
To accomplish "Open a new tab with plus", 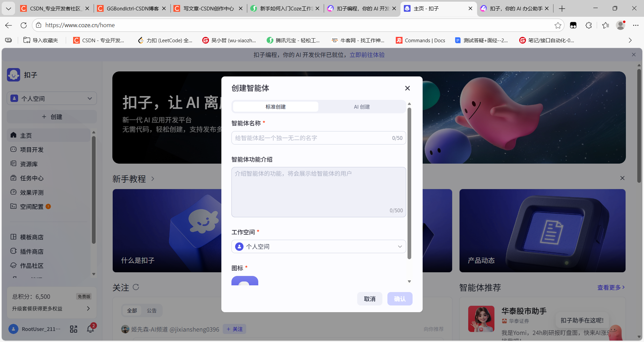I will (562, 8).
